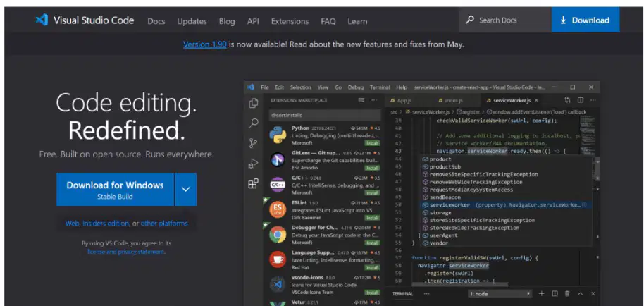Click the Python extension logo
Viewport: 644px width, 306px height.
[x=278, y=135]
